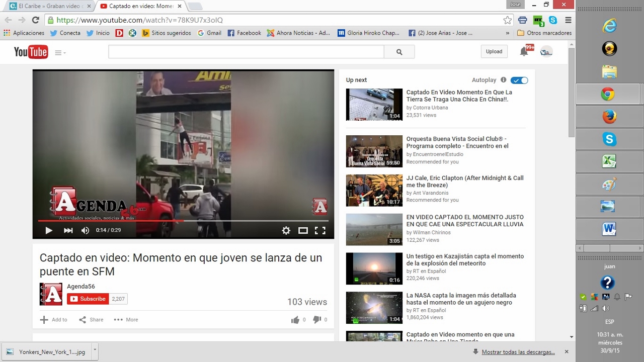Click the printer extension icon in Chrome's toolbar
644x362 pixels.
(523, 20)
